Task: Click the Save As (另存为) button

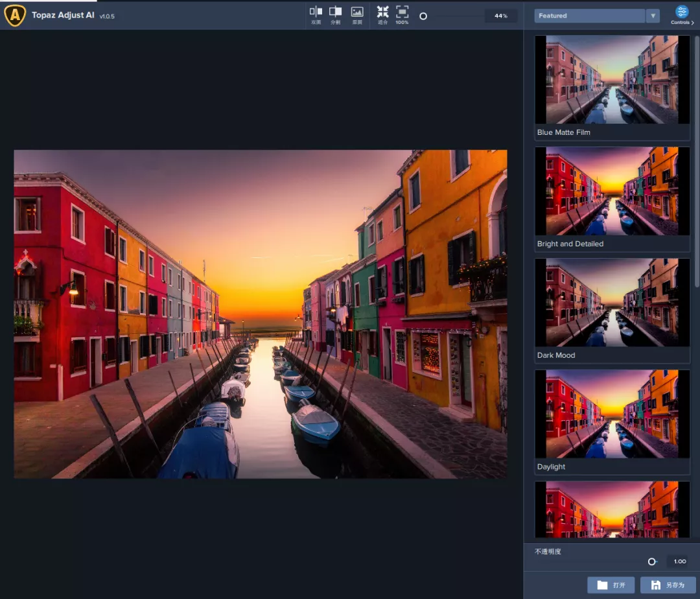Action: click(668, 585)
